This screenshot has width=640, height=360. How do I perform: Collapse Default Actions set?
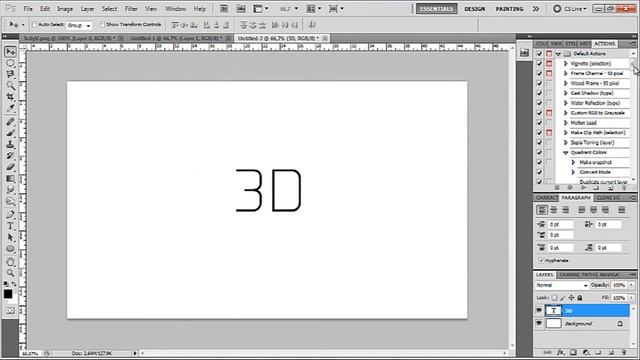coord(558,54)
